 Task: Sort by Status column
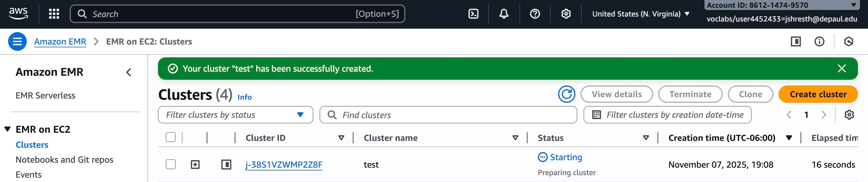[x=646, y=138]
